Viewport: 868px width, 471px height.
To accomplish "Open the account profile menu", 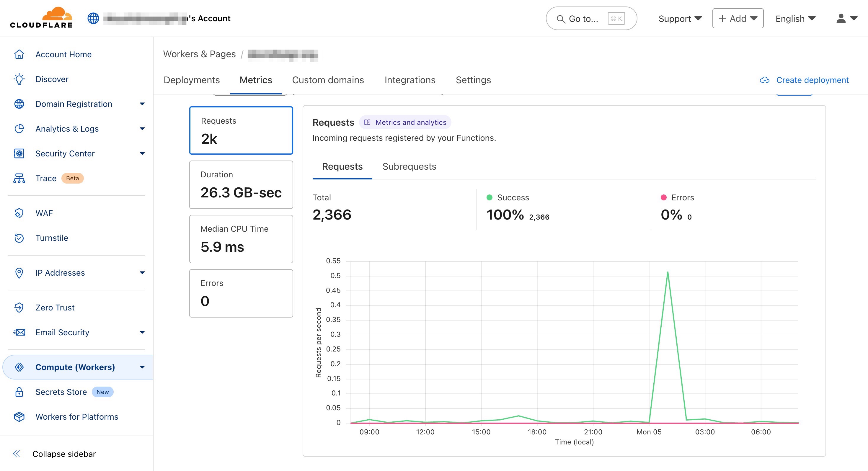I will [846, 19].
